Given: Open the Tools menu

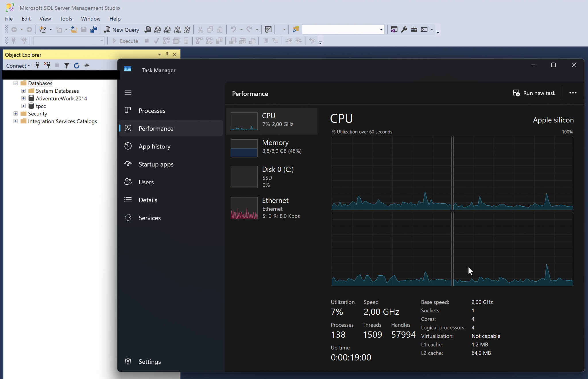Looking at the screenshot, I should tap(66, 19).
